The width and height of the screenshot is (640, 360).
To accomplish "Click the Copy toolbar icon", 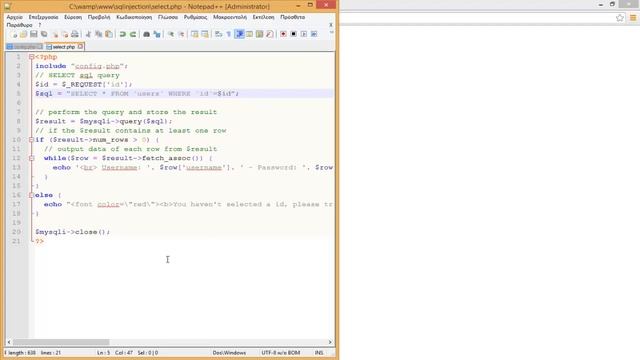I will tap(98, 34).
